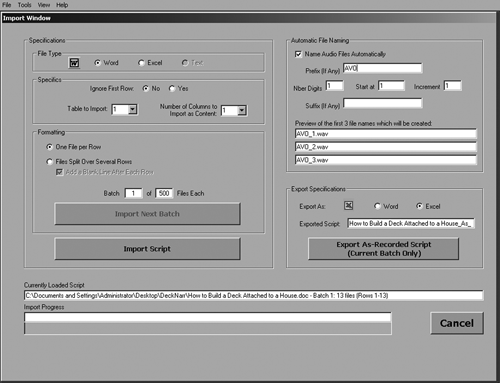Click the Import Script button
The height and width of the screenshot is (383, 500).
point(147,249)
